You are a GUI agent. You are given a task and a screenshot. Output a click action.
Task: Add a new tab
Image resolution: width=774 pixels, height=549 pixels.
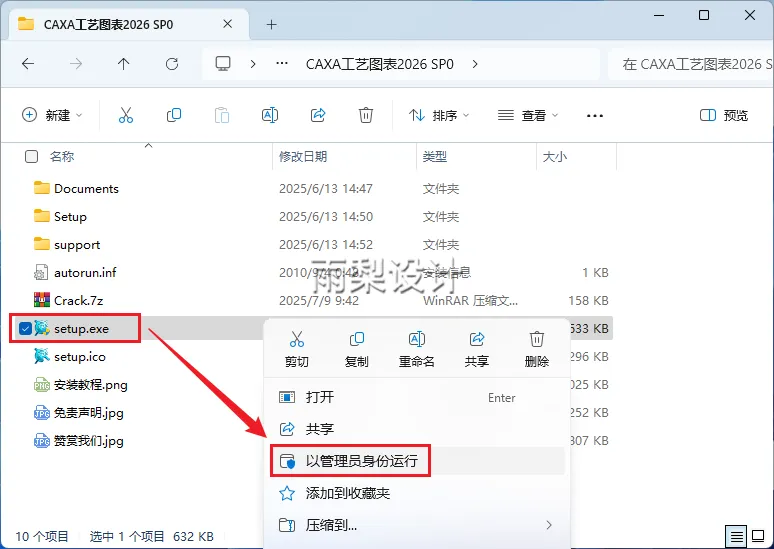coord(271,24)
